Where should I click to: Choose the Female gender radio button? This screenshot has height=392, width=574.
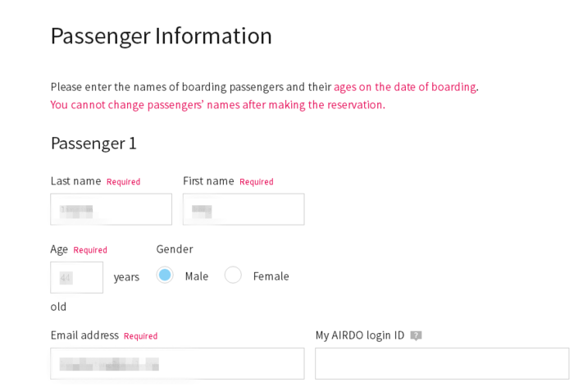[x=233, y=276]
